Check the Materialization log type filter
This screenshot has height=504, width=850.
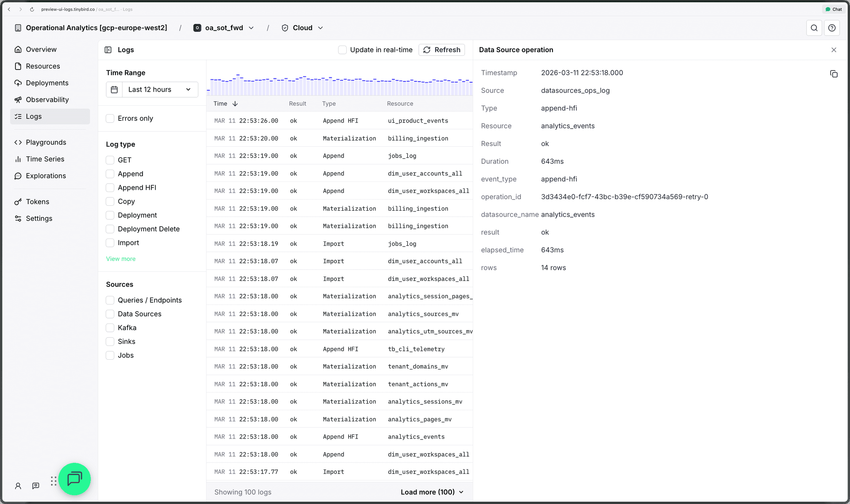point(120,258)
